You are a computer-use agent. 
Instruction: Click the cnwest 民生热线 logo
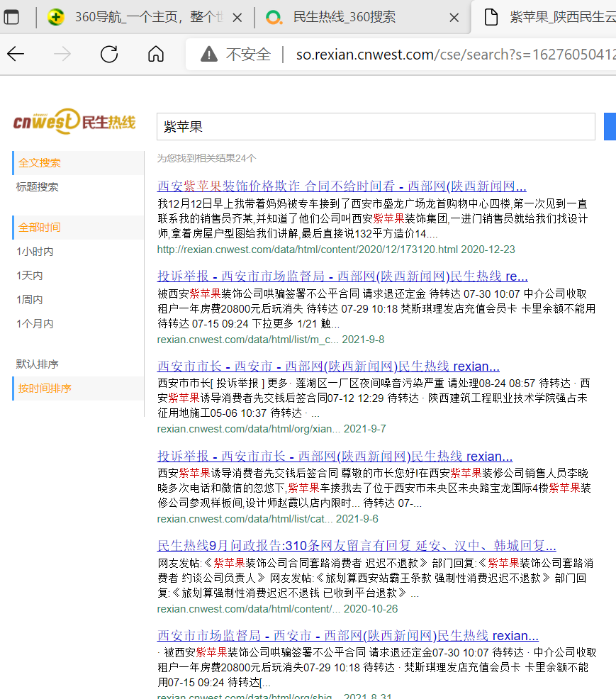tap(74, 121)
